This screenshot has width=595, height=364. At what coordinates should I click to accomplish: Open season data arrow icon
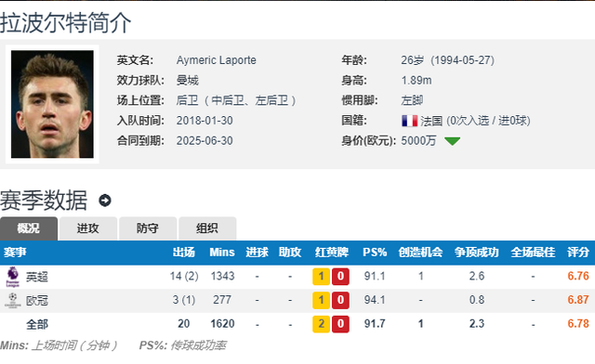[105, 201]
